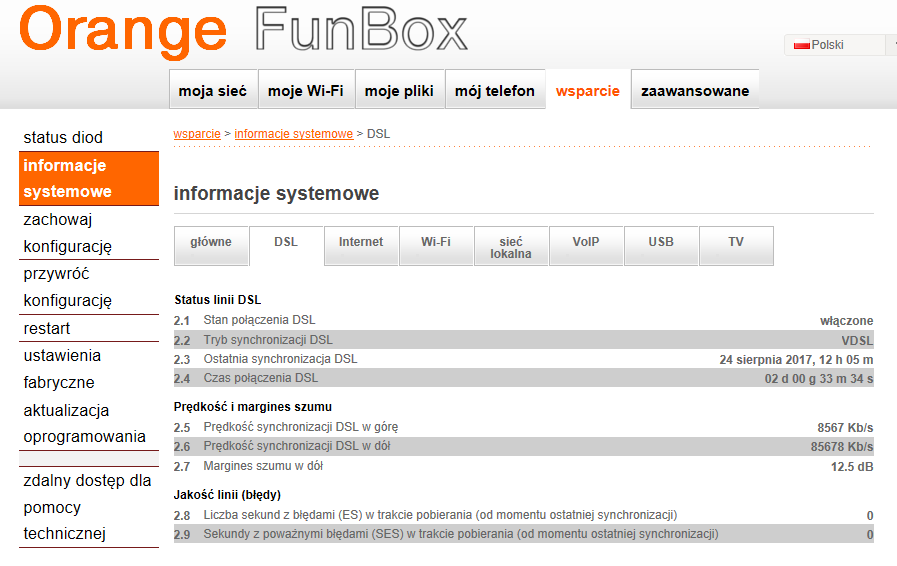897x566 pixels.
Task: Open the TV sub-tab
Action: coord(736,246)
